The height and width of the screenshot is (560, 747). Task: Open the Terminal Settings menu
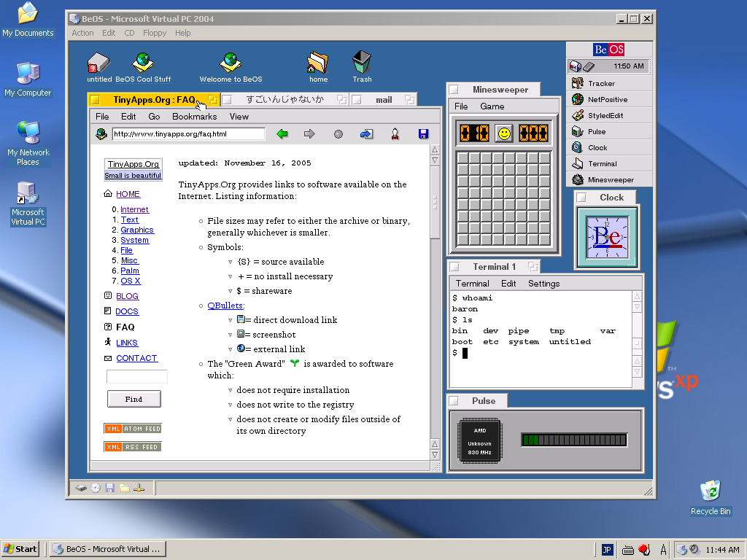(543, 284)
